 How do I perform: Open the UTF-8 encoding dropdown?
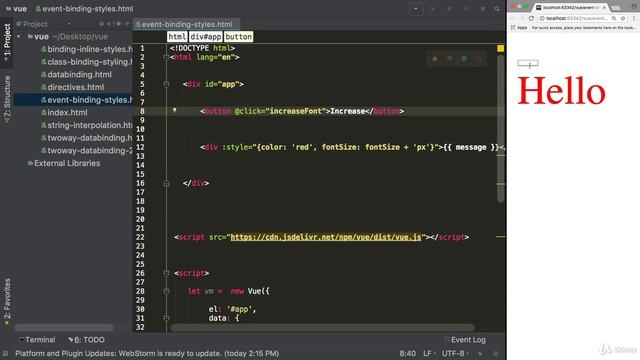(454, 353)
